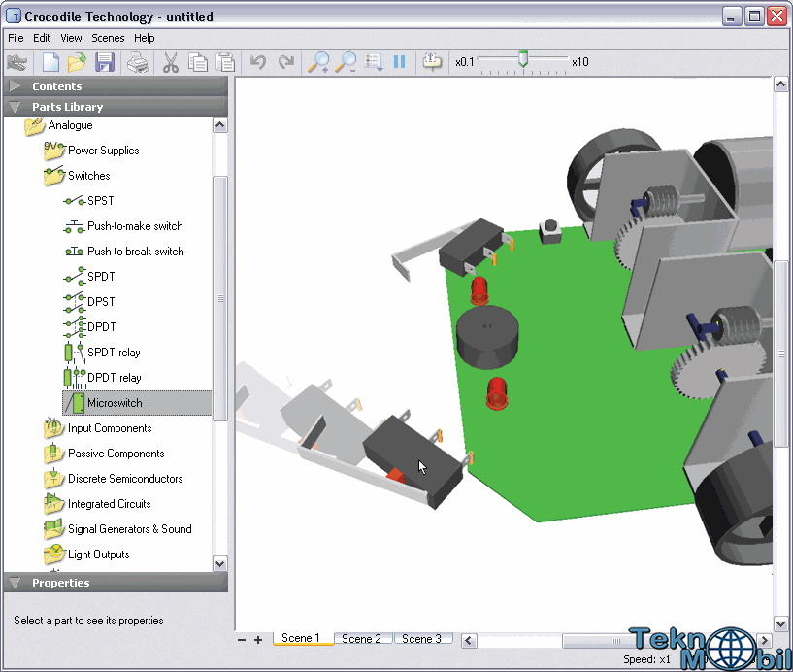Viewport: 793px width, 672px height.
Task: Click the parts library scroll down arrow
Action: 219,563
